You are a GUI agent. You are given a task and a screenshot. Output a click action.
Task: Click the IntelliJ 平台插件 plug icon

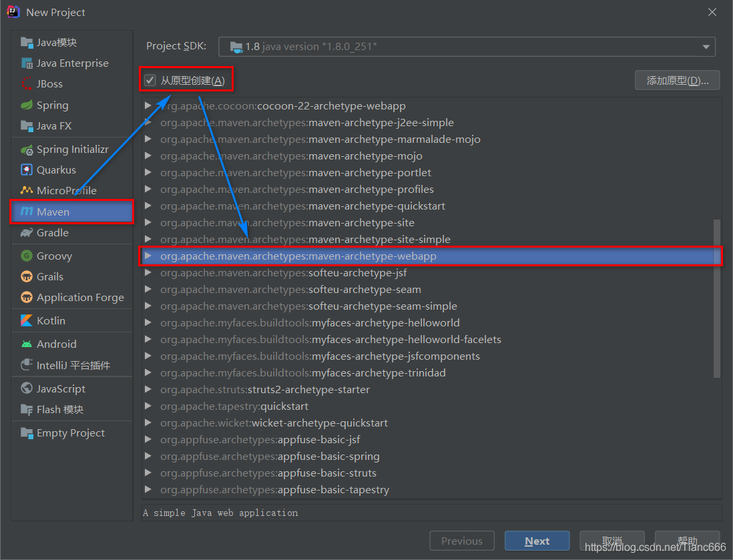[27, 364]
